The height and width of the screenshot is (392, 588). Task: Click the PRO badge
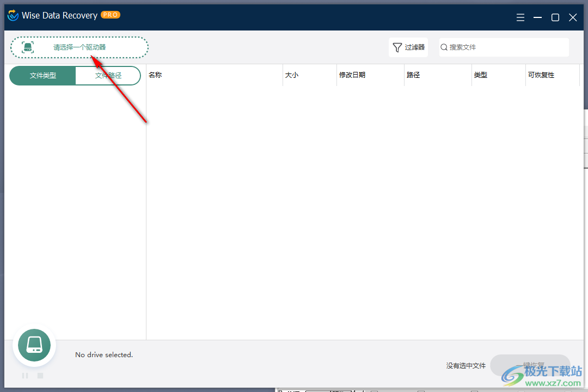coord(110,15)
